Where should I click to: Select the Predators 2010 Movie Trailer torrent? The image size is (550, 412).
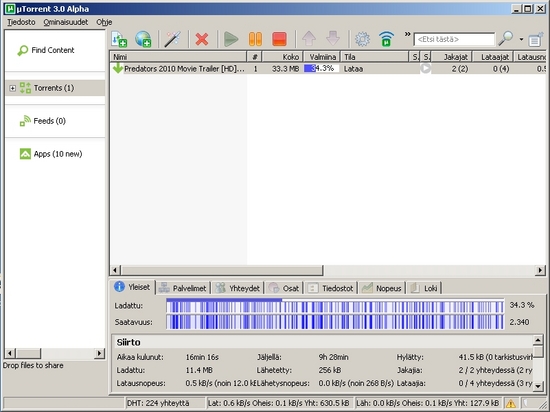[328, 69]
